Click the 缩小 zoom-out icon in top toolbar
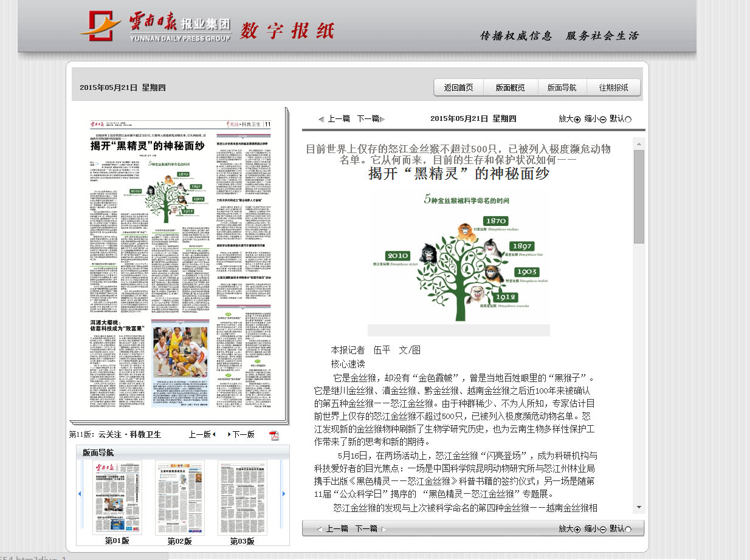This screenshot has width=750, height=560. point(603,119)
